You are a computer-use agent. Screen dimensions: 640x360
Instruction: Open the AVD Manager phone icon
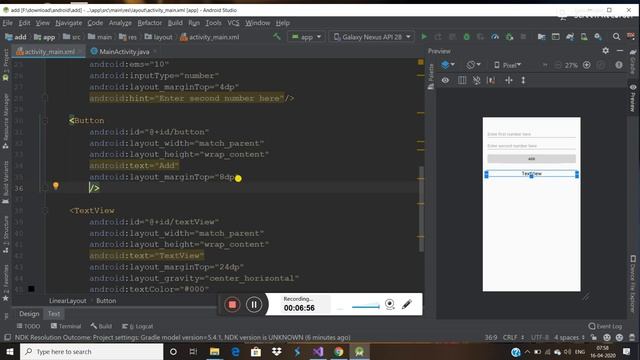coord(584,37)
